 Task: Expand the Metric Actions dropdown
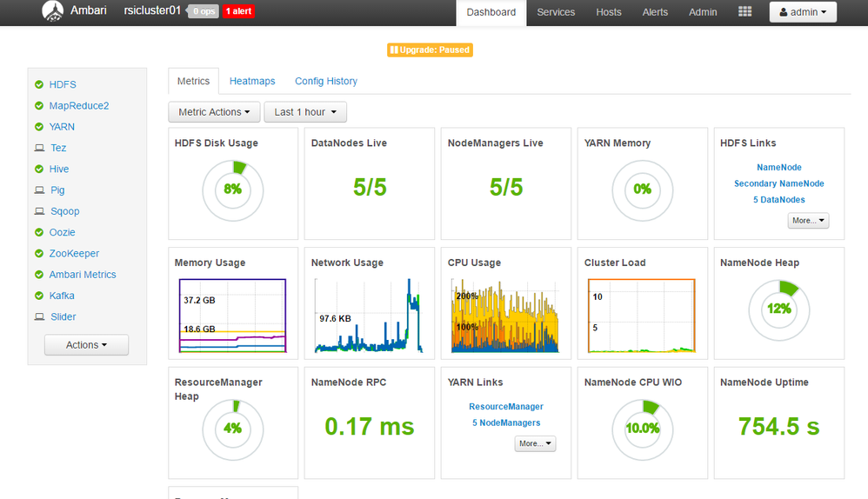tap(213, 112)
